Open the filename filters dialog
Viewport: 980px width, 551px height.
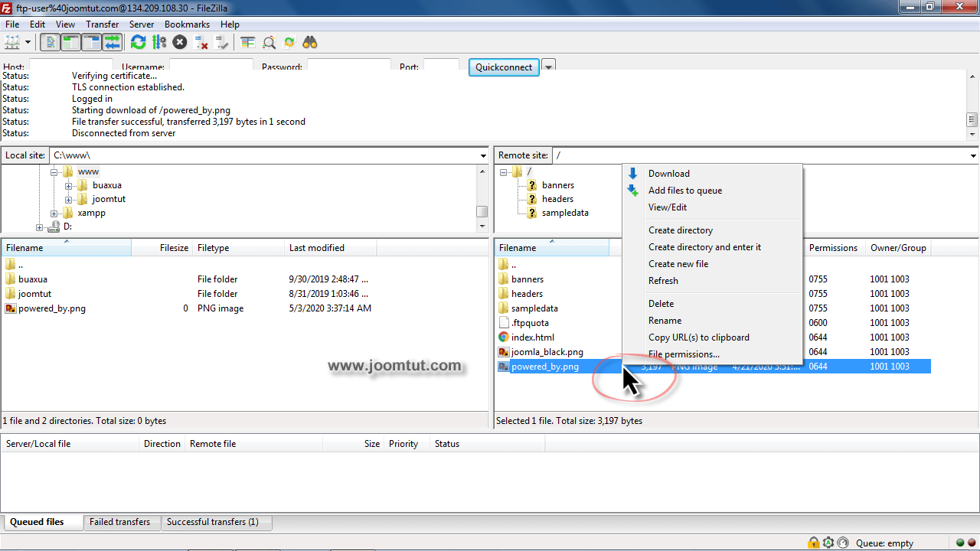pyautogui.click(x=268, y=42)
